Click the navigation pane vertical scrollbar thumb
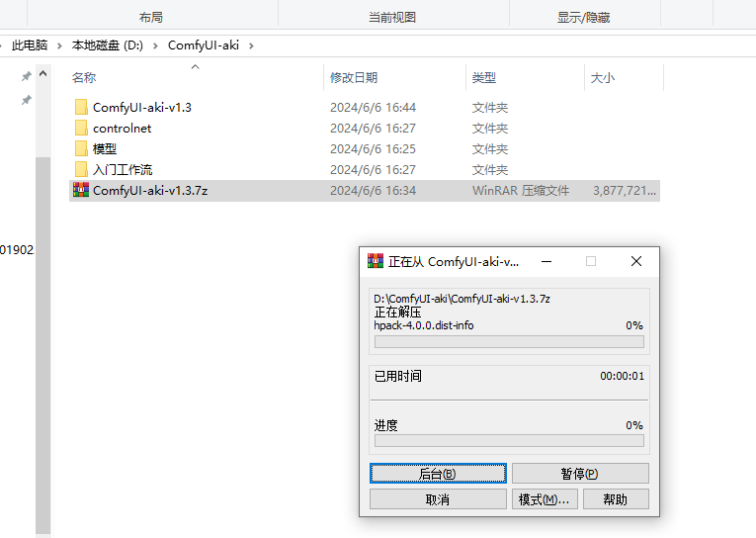 (42, 345)
